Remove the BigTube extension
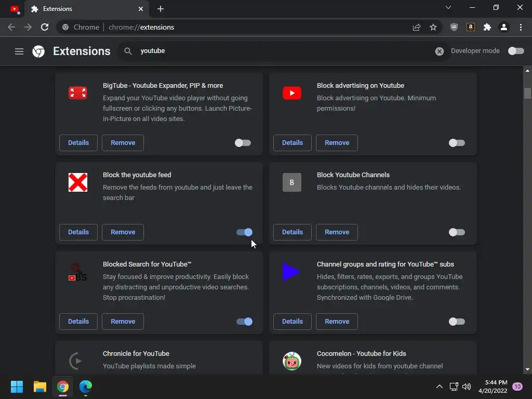 123,143
